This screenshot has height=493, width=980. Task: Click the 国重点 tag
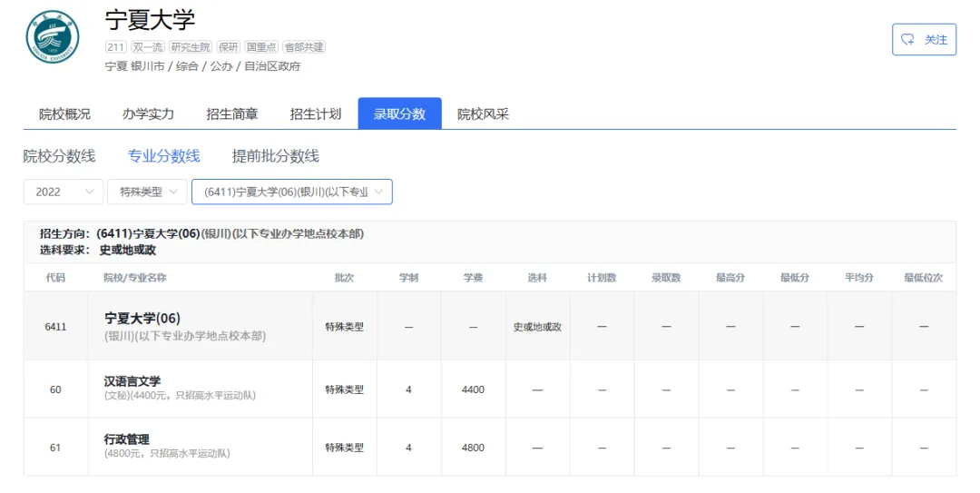[x=261, y=47]
